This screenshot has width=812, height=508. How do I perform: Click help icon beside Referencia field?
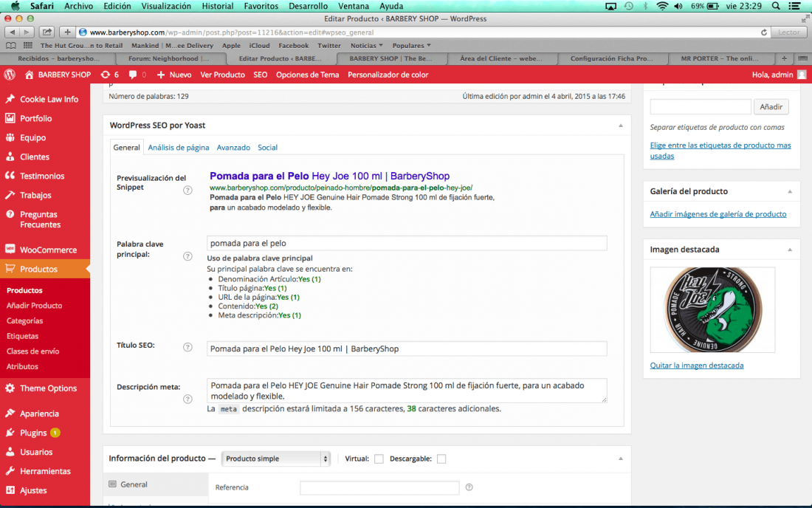click(469, 487)
